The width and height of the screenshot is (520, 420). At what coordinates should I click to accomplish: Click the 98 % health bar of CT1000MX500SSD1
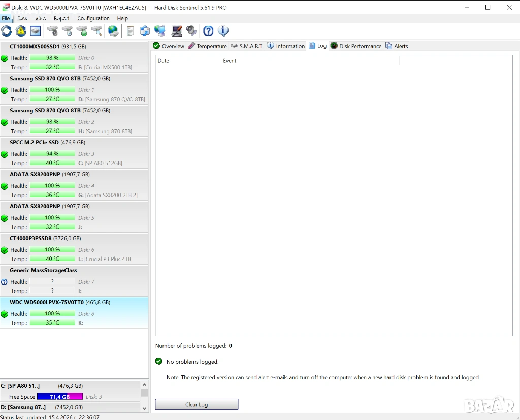click(52, 58)
